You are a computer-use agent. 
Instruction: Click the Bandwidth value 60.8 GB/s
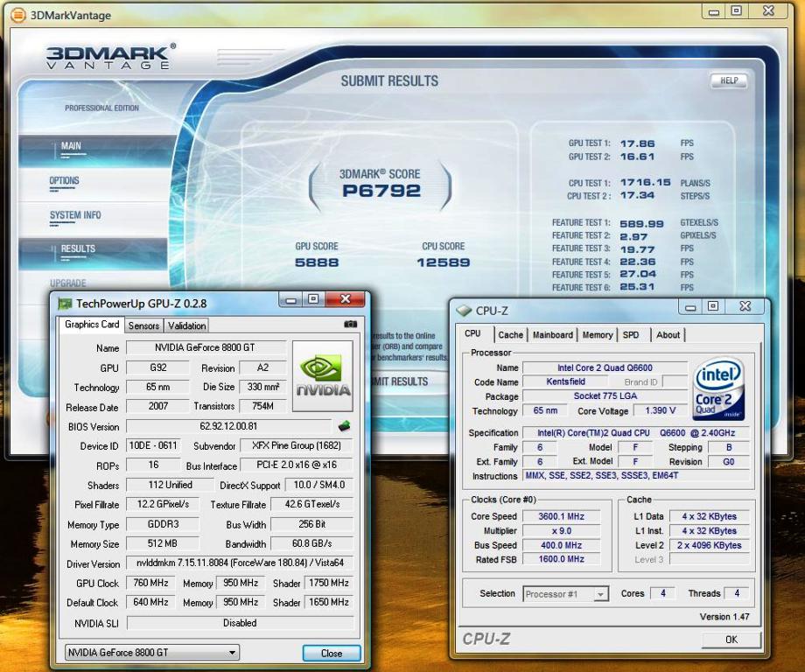[312, 543]
